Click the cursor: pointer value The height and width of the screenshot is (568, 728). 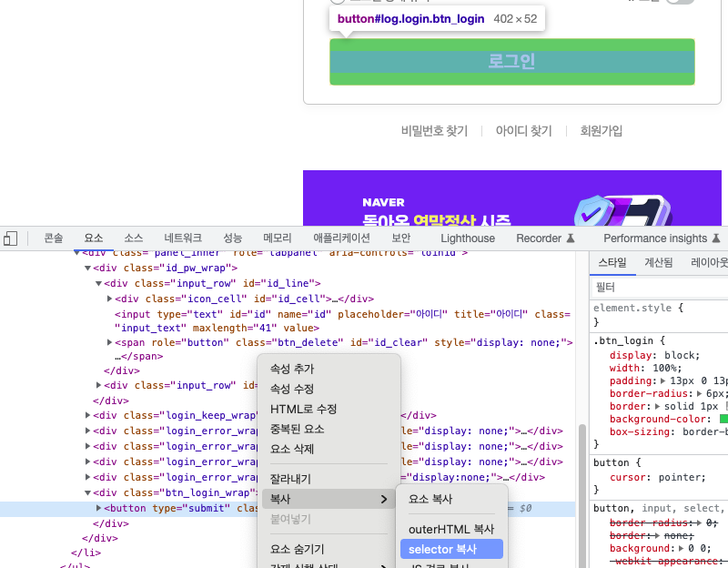click(x=679, y=478)
